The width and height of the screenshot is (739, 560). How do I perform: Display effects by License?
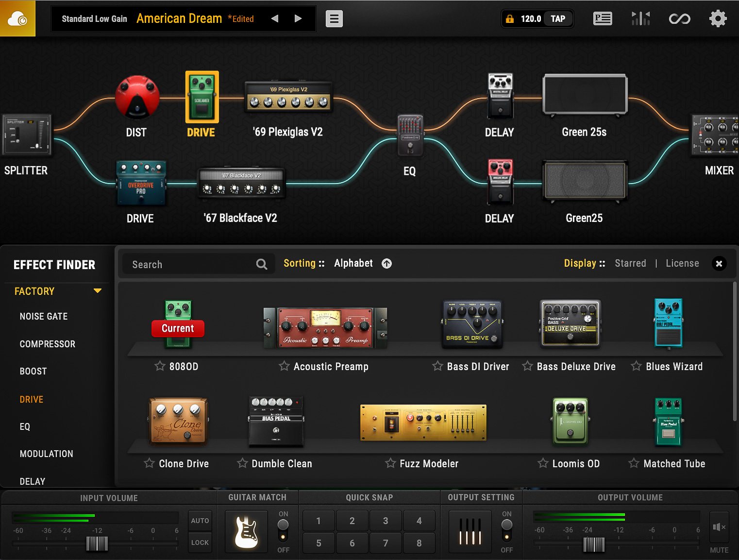682,263
